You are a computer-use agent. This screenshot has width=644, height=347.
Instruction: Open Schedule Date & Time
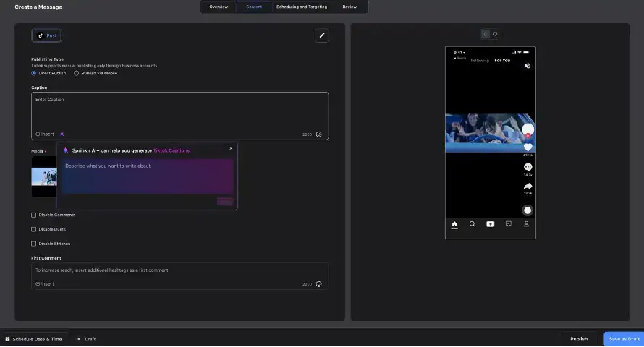(x=33, y=339)
